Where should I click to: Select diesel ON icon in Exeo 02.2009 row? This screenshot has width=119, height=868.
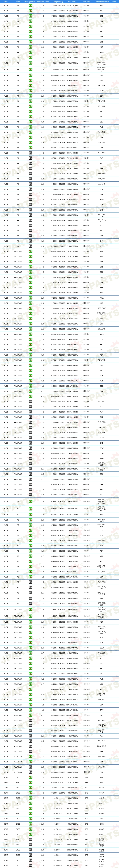pyautogui.click(x=31, y=850)
